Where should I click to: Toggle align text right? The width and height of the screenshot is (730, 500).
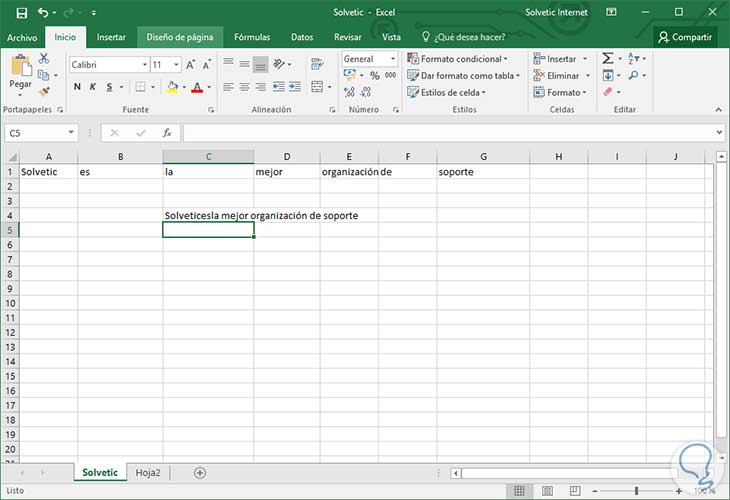click(261, 87)
